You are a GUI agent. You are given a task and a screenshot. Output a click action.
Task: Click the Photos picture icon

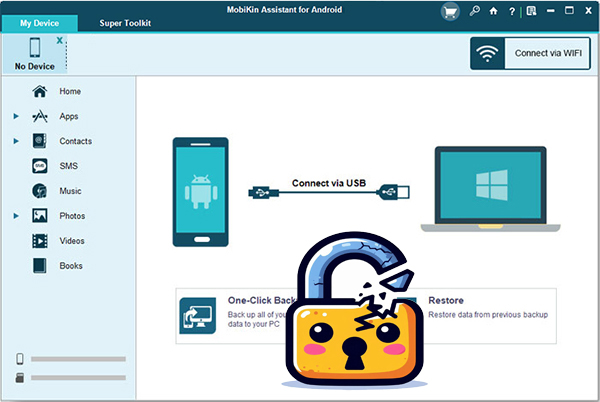click(x=40, y=216)
